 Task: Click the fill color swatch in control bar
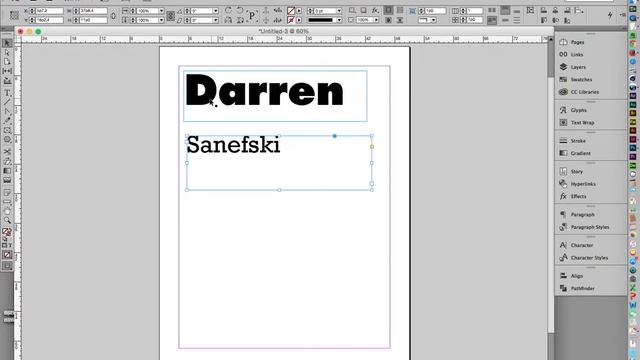pos(291,11)
